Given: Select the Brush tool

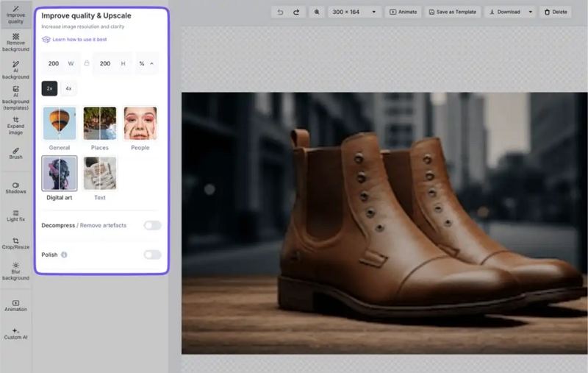Looking at the screenshot, I should [15, 154].
